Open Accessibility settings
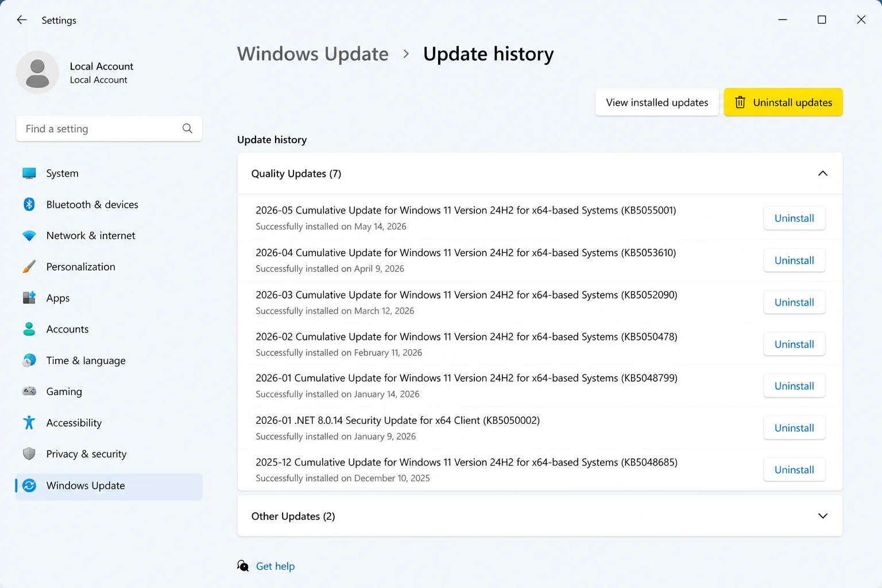 pos(109,423)
